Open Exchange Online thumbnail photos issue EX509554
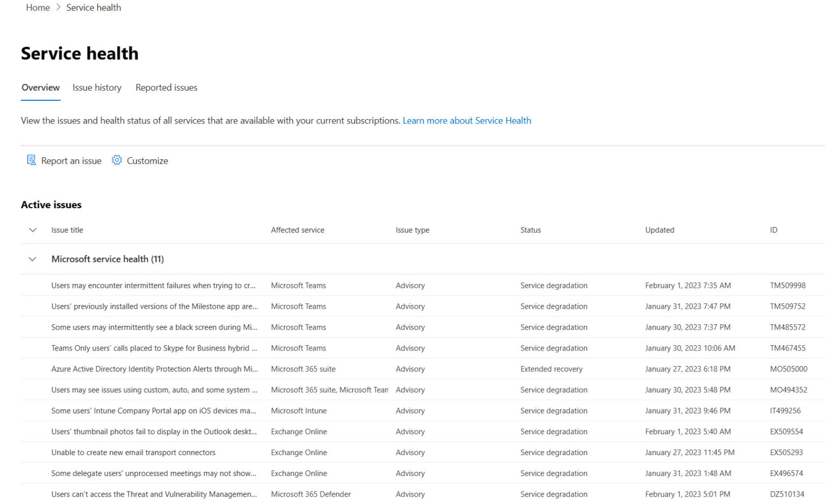The image size is (825, 504). [x=154, y=432]
